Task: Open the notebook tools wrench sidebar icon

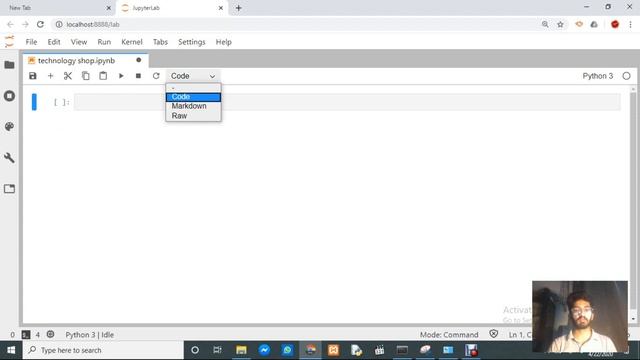Action: point(9,158)
